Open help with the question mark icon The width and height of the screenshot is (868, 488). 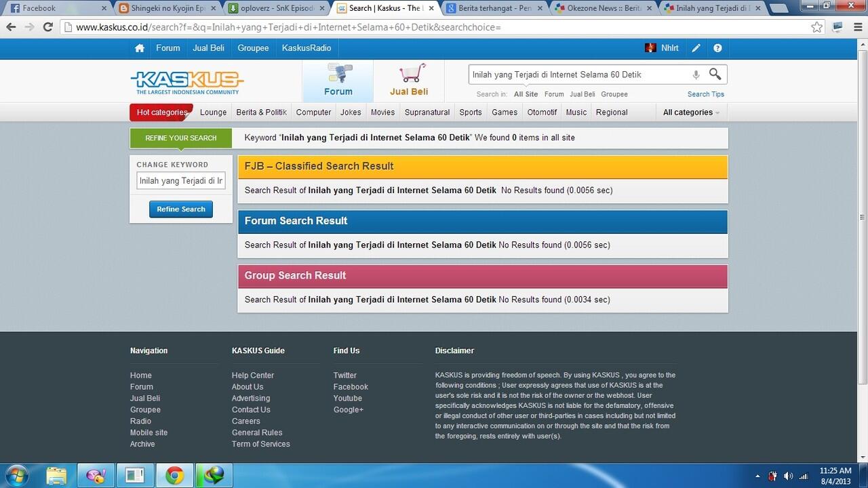click(x=717, y=48)
